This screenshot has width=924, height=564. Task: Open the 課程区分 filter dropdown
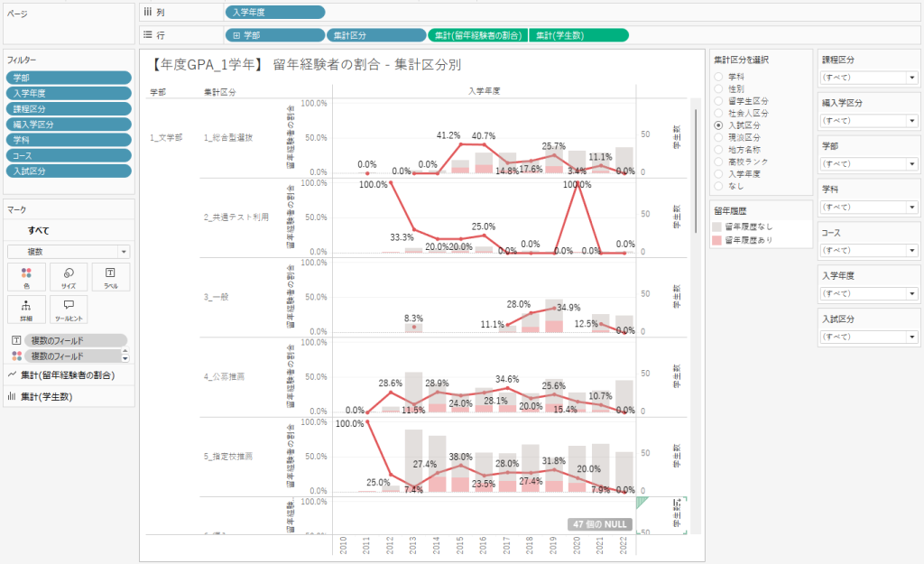pyautogui.click(x=868, y=77)
